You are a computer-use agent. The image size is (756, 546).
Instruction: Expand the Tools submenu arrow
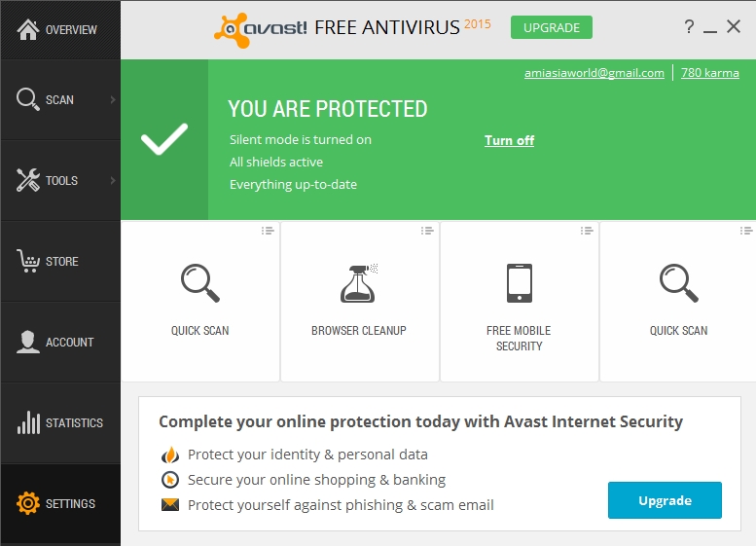tap(113, 180)
